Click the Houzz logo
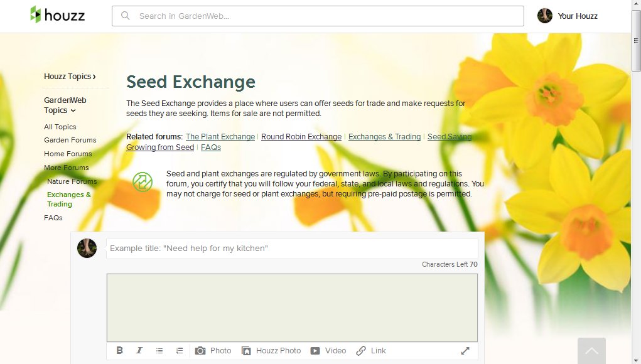Image resolution: width=641 pixels, height=364 pixels. (x=58, y=15)
